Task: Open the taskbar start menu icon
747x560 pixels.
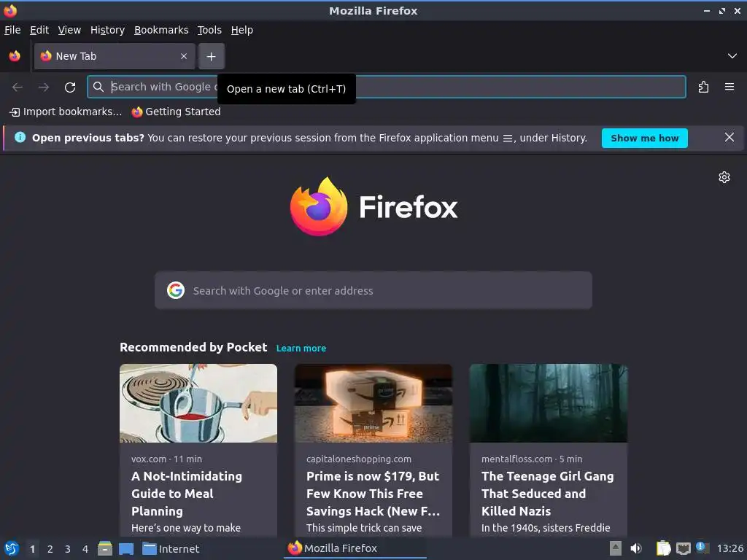Action: pyautogui.click(x=12, y=548)
